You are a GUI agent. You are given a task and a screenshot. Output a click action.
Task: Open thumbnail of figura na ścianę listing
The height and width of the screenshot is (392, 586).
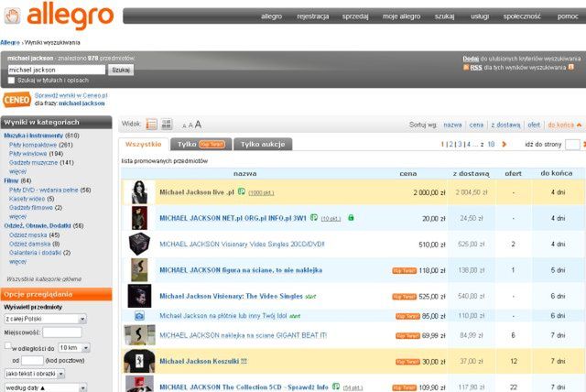click(x=139, y=270)
